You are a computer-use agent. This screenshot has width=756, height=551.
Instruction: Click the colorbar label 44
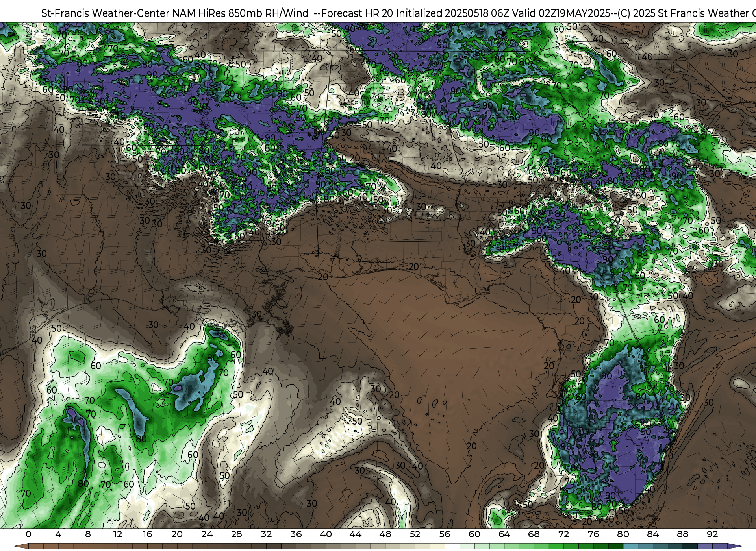(x=356, y=534)
